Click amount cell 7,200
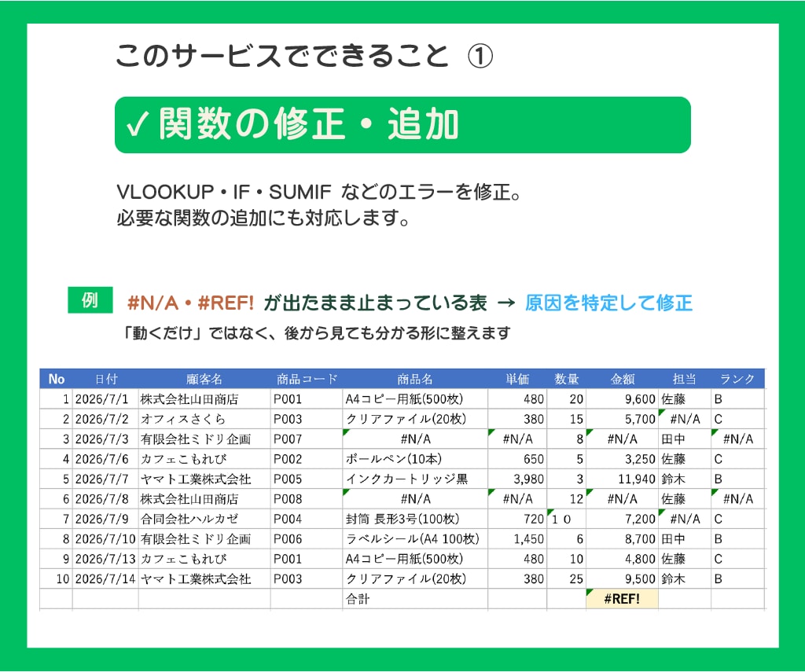 coord(623,519)
